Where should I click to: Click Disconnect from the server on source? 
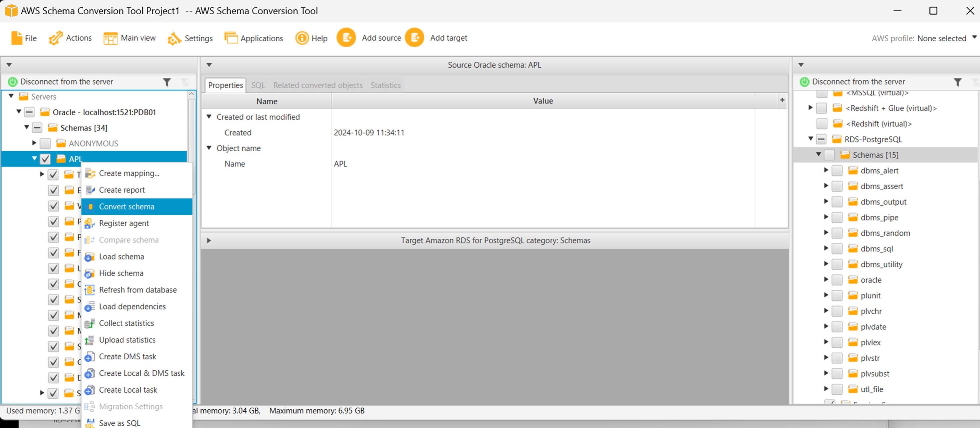pyautogui.click(x=66, y=82)
